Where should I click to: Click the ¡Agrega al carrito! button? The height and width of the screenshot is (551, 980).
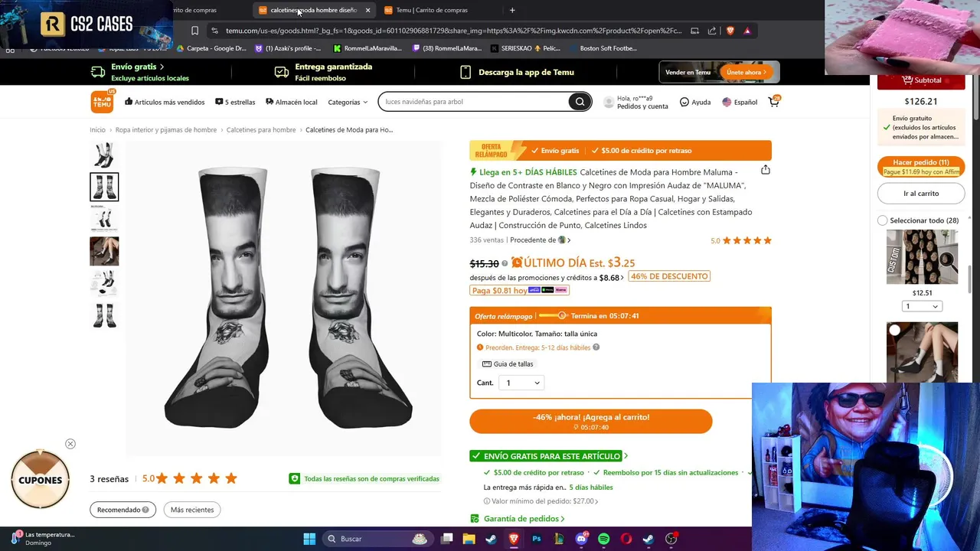pyautogui.click(x=590, y=421)
